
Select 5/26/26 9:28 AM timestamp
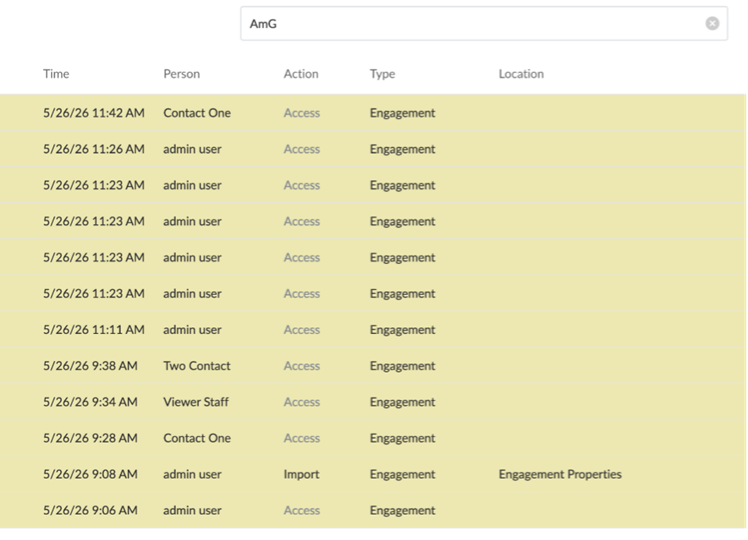tap(90, 438)
